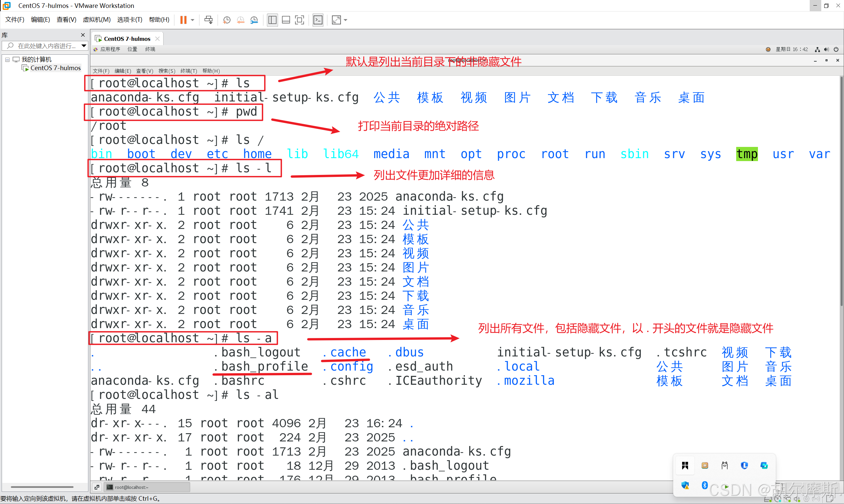Collapse the 我的计算机 tree node
The height and width of the screenshot is (504, 844).
coord(7,59)
